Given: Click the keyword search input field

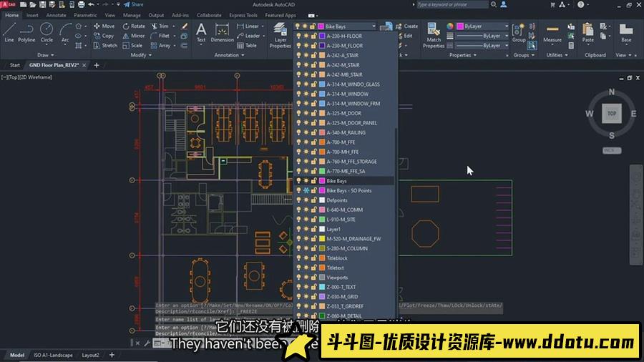Looking at the screenshot, I should (x=452, y=4).
